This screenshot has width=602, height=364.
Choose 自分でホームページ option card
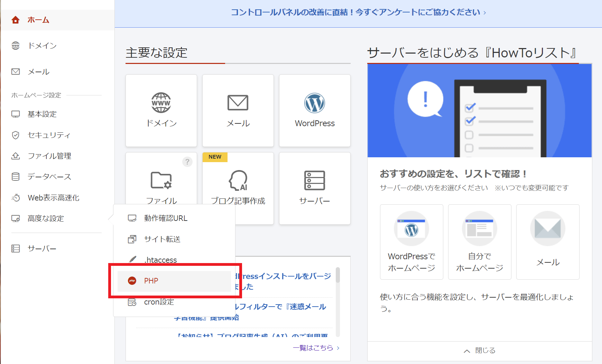coord(480,242)
